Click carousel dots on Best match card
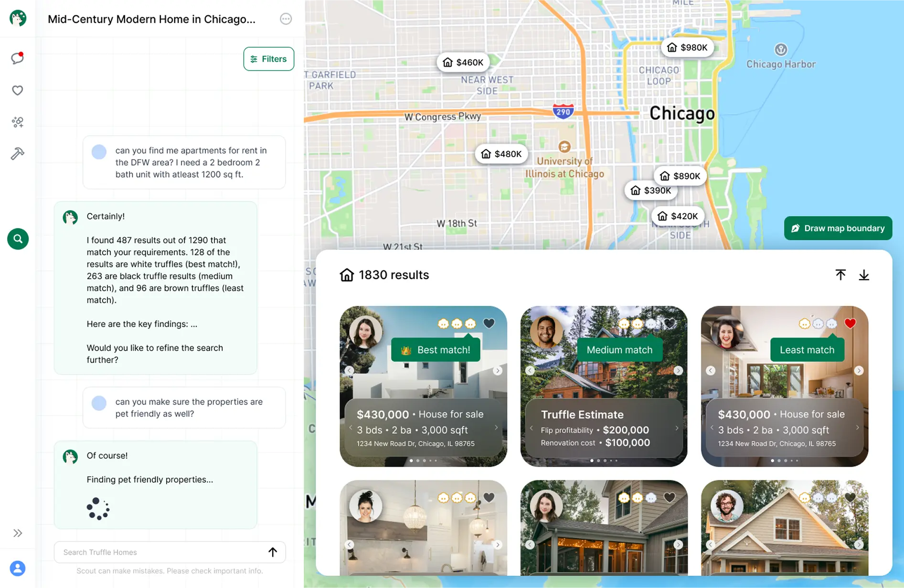 [424, 460]
